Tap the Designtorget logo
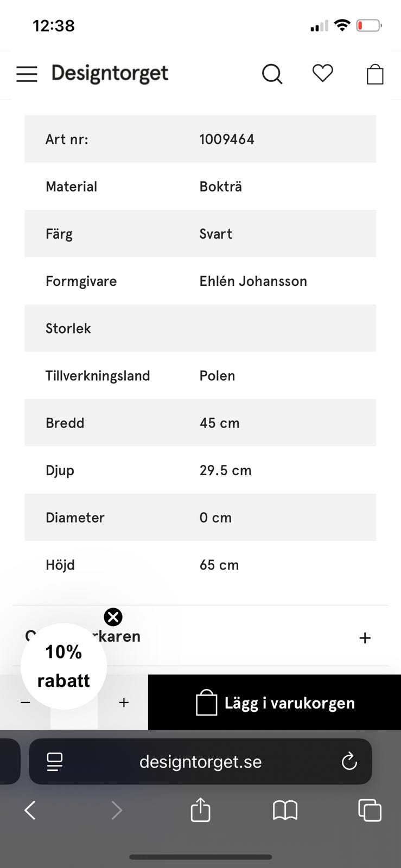Viewport: 401px width, 868px height. click(110, 73)
